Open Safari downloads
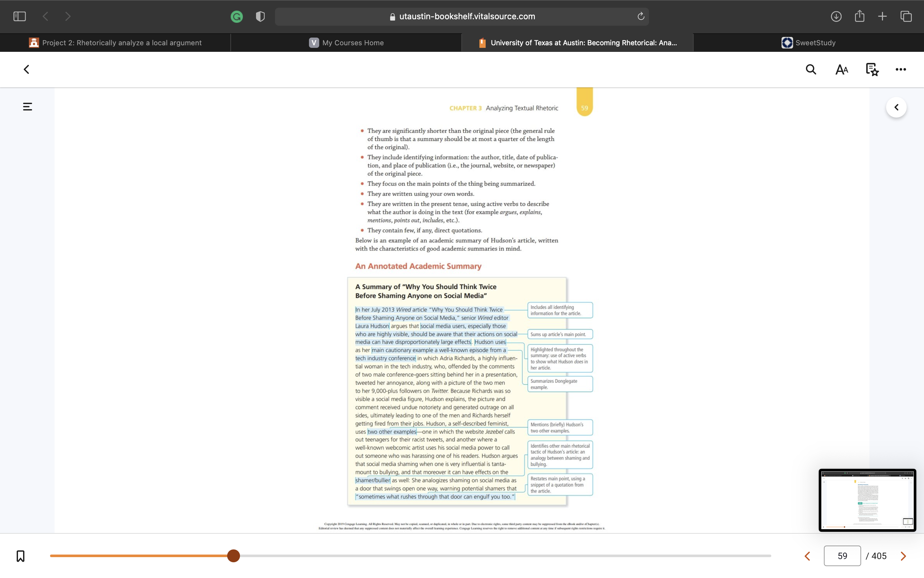The image size is (924, 578). [x=836, y=16]
